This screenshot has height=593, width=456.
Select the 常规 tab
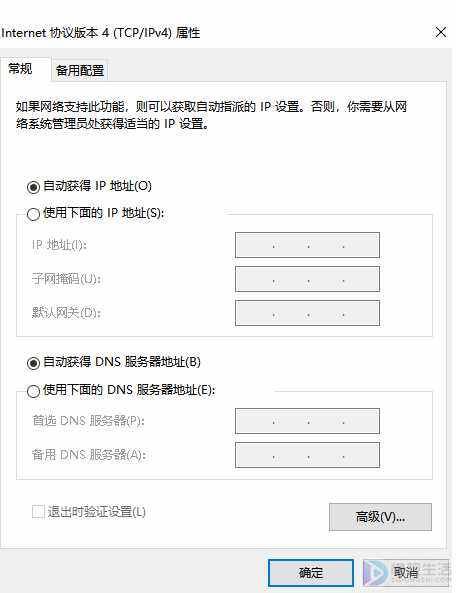[20, 69]
